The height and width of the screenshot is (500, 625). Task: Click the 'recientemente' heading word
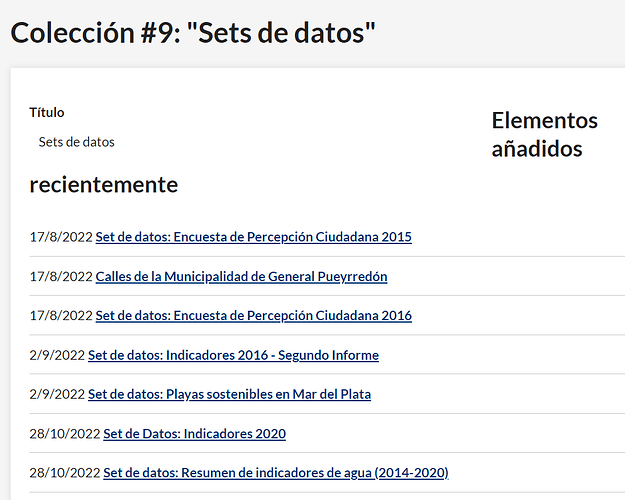[x=104, y=185]
